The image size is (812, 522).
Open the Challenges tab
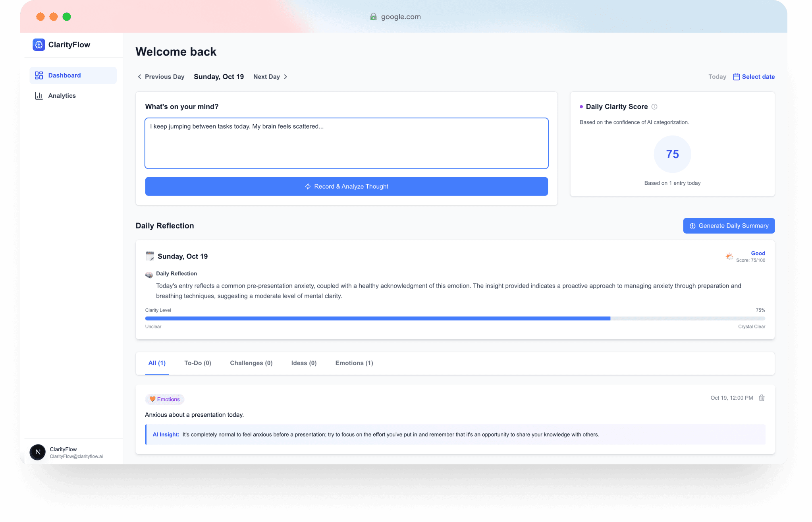(x=251, y=363)
